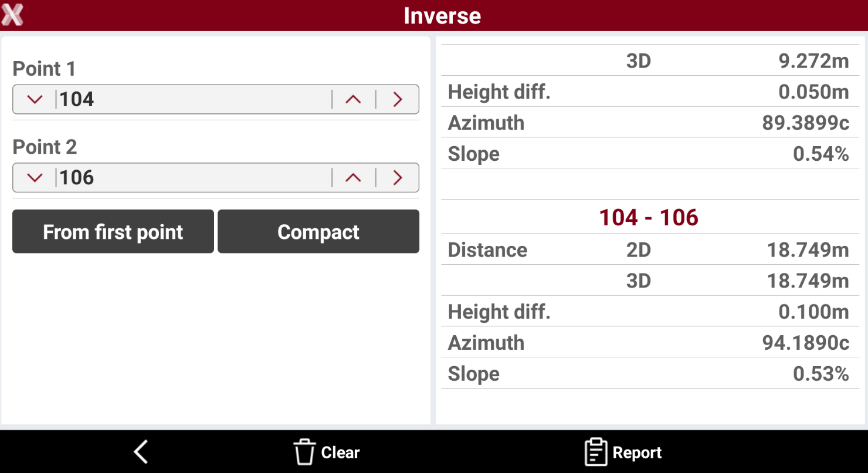Screen dimensions: 868x473
Task: Select the Height diff. value 0.050m
Action: tap(813, 92)
